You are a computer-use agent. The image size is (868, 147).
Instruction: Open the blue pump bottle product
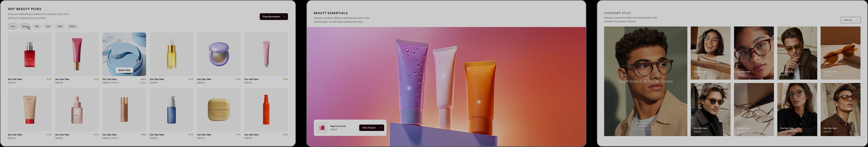172,110
